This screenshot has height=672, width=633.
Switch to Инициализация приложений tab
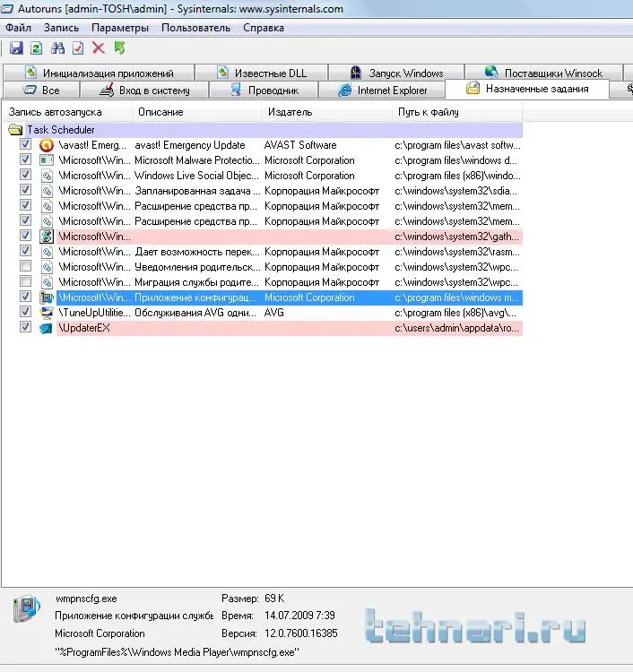pyautogui.click(x=99, y=73)
